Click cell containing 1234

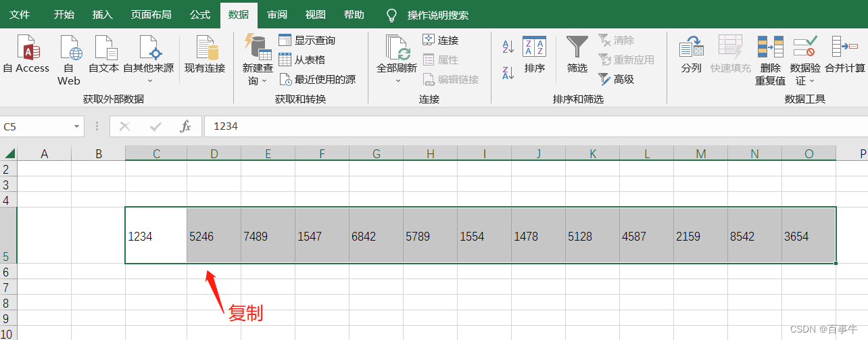pos(156,235)
